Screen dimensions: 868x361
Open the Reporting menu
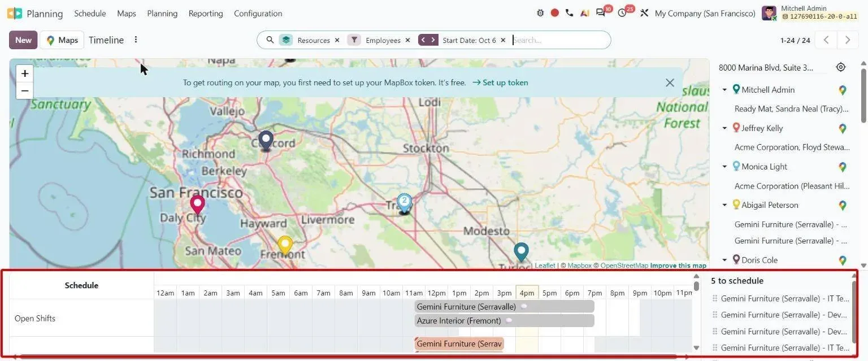point(206,13)
